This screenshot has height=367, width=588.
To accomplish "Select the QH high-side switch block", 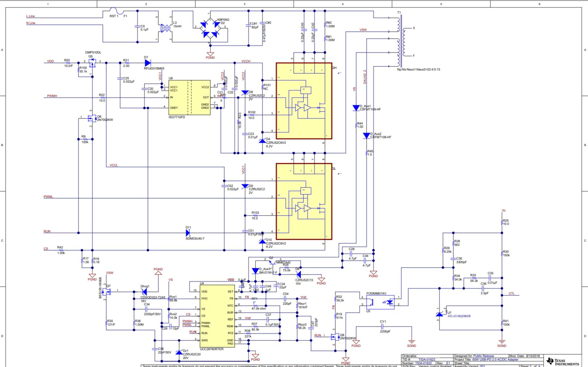I will pyautogui.click(x=304, y=101).
